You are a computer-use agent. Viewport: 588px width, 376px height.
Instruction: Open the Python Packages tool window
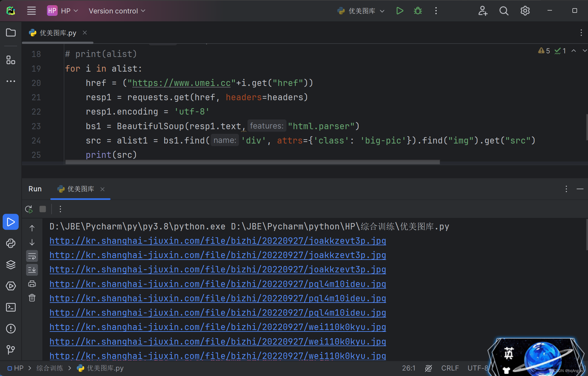pyautogui.click(x=11, y=264)
